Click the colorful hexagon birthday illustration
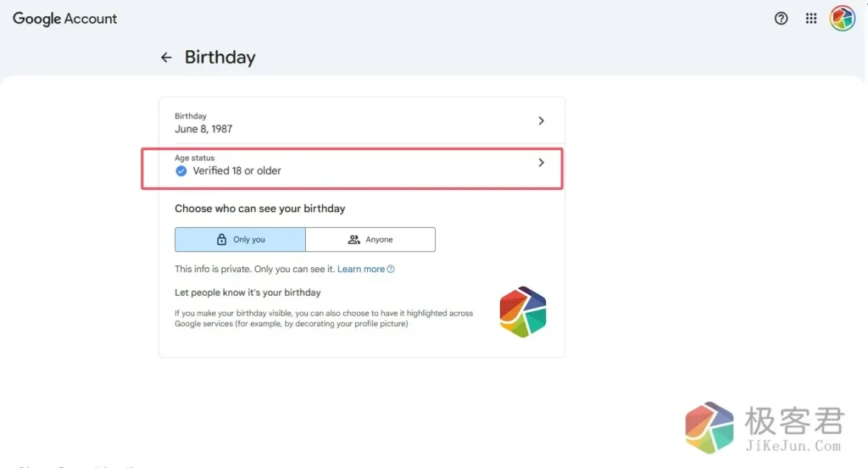Image resolution: width=868 pixels, height=468 pixels. pos(523,311)
